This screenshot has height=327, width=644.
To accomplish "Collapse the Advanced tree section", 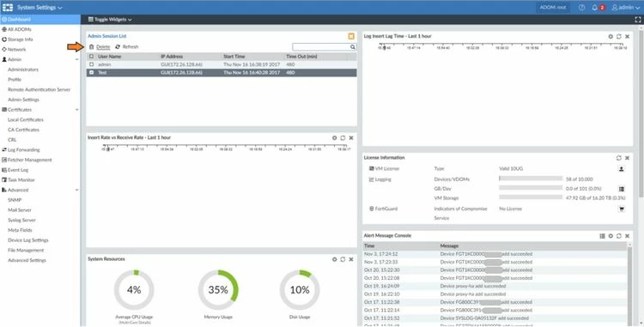I will coord(76,190).
